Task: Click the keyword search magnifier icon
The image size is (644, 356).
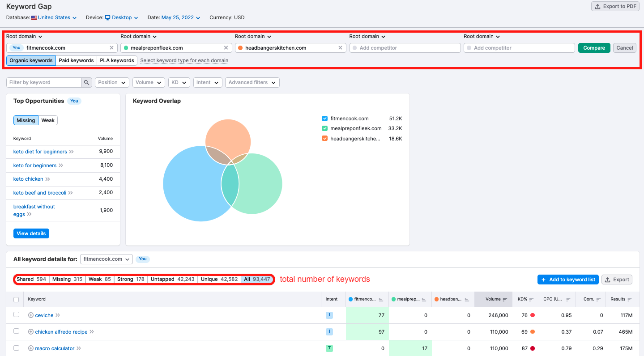Action: pyautogui.click(x=86, y=82)
